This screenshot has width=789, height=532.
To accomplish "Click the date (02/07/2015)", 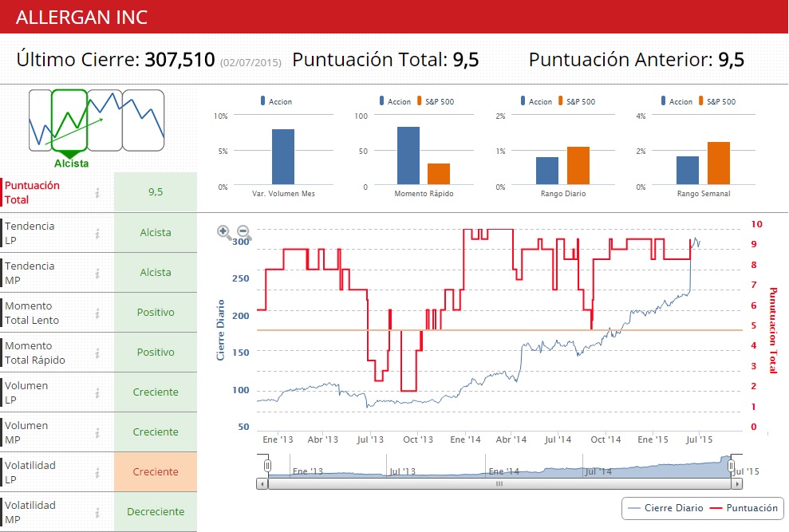I will tap(251, 62).
